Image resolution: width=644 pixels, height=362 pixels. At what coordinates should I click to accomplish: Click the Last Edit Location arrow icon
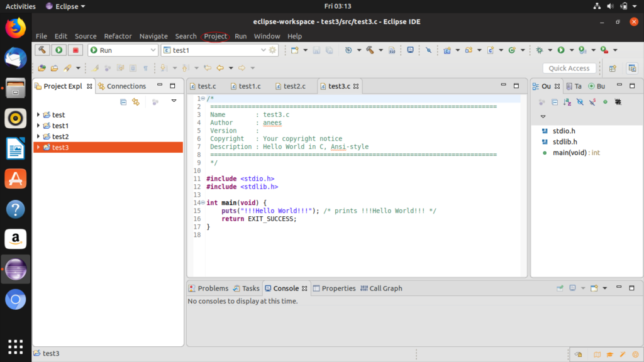pos(208,68)
